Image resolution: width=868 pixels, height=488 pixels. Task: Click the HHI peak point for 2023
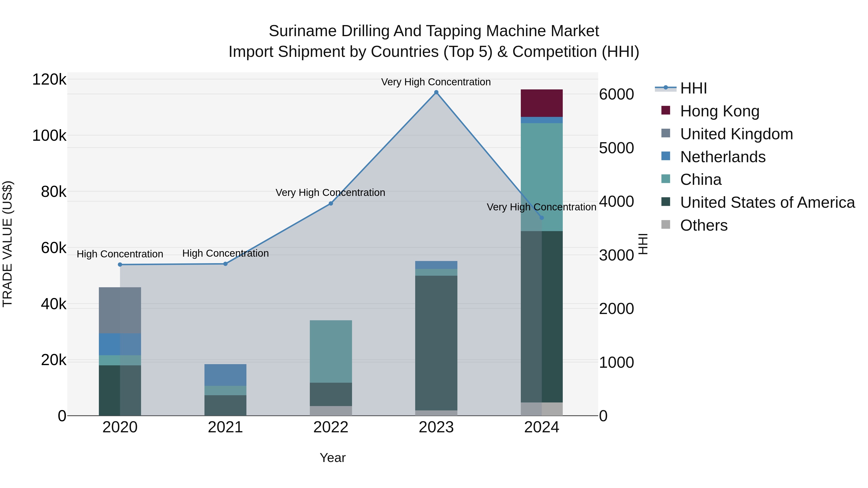(x=436, y=92)
